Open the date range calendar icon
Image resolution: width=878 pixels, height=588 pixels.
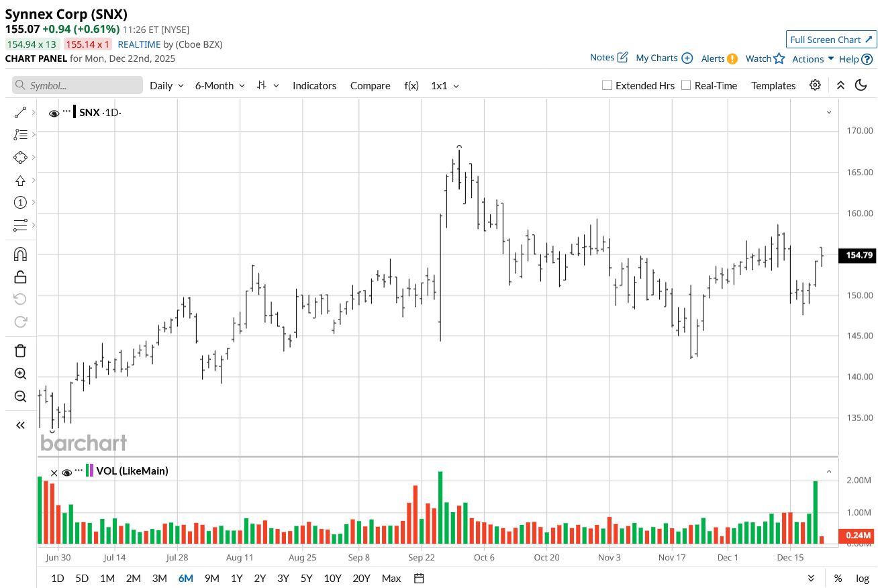419,579
